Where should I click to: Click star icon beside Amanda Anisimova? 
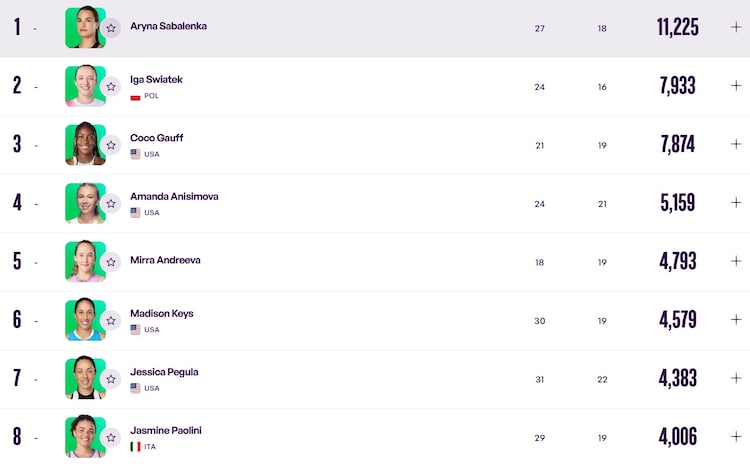(111, 204)
